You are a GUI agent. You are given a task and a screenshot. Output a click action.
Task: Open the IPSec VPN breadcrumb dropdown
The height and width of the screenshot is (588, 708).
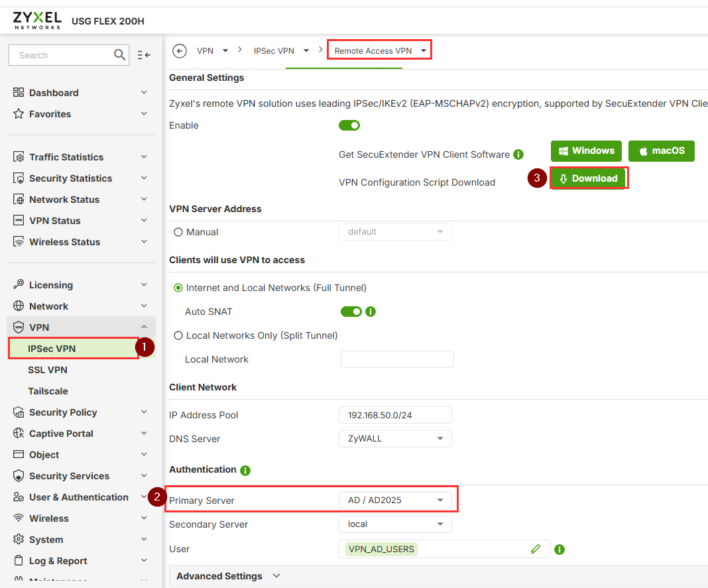(306, 50)
